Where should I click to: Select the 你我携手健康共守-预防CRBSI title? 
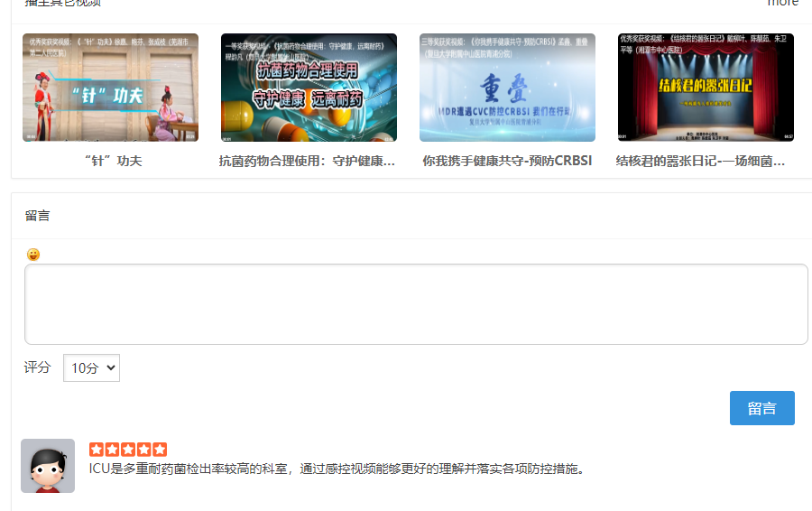tap(507, 161)
